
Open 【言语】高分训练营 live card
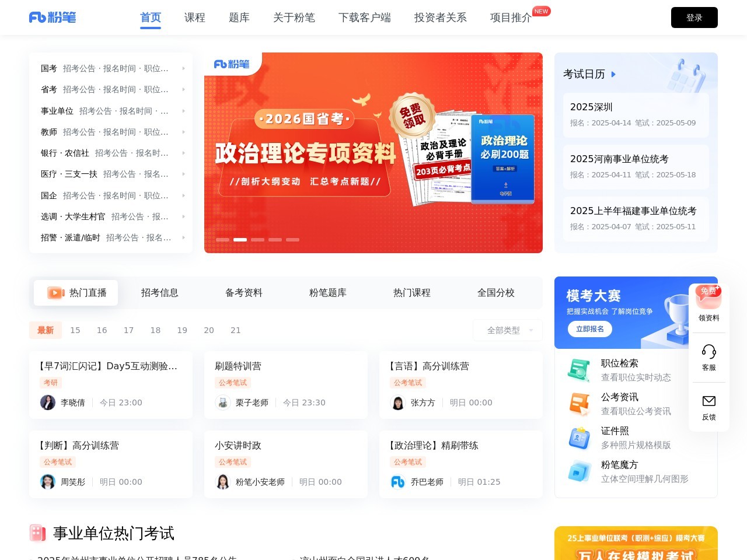pyautogui.click(x=461, y=385)
